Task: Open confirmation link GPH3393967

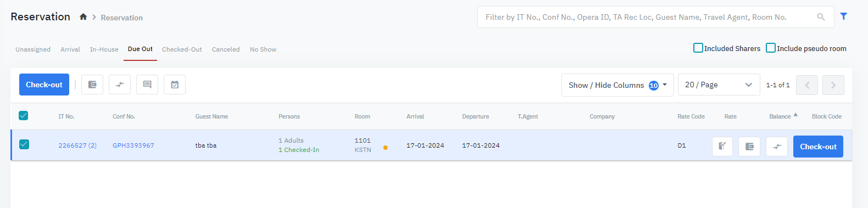Action: pyautogui.click(x=133, y=145)
